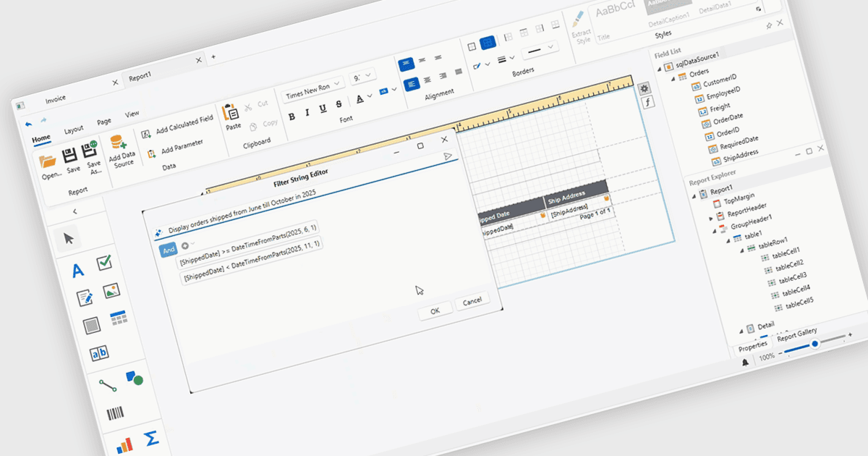
Task: Select the Barcode control icon
Action: [x=115, y=414]
